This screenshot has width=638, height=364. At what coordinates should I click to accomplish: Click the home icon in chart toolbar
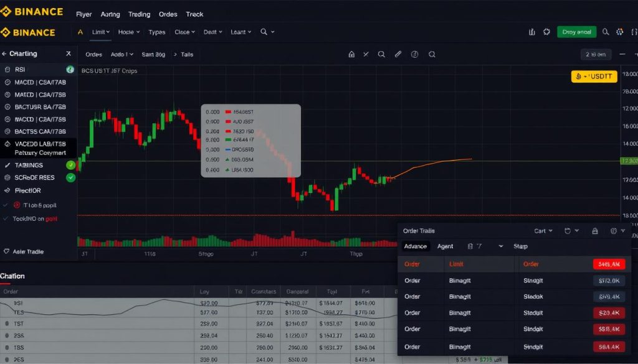coord(351,54)
